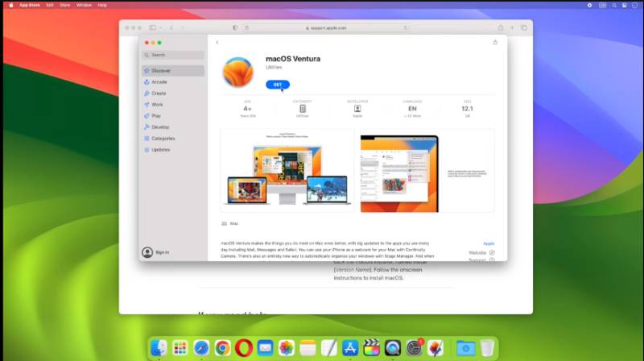Open the Downloads folder in the Dock
The image size is (644, 361).
[465, 348]
